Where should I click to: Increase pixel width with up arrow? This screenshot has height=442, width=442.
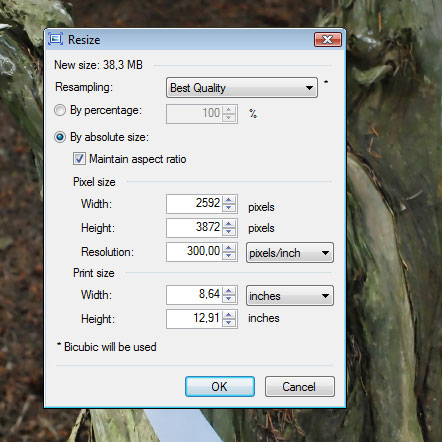click(x=229, y=200)
